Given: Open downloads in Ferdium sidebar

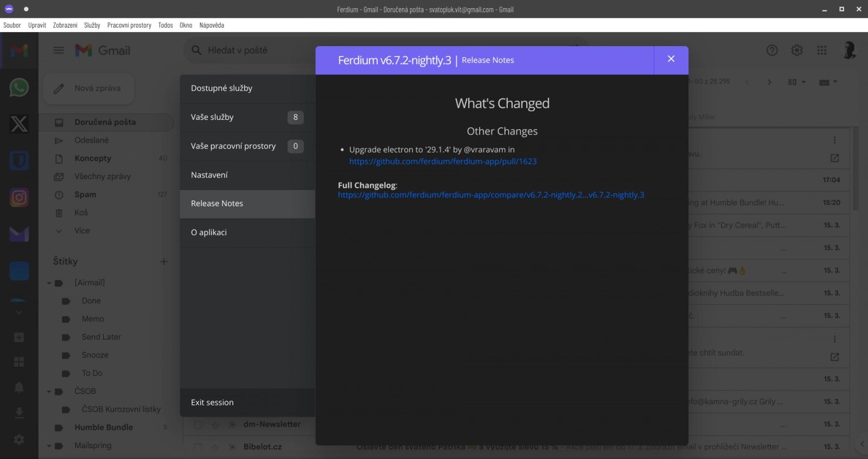Looking at the screenshot, I should tap(19, 413).
